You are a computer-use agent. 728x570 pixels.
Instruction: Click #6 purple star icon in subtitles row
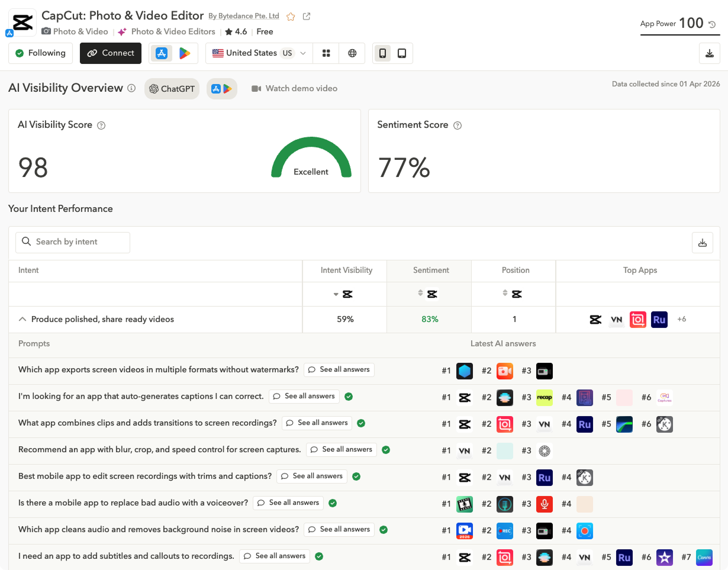click(x=665, y=558)
